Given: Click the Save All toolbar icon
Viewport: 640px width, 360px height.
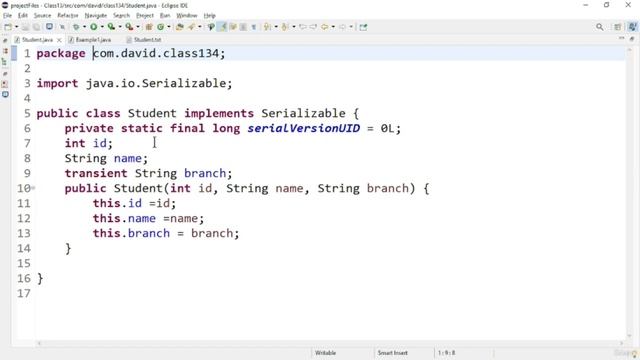Looking at the screenshot, I should (37, 27).
